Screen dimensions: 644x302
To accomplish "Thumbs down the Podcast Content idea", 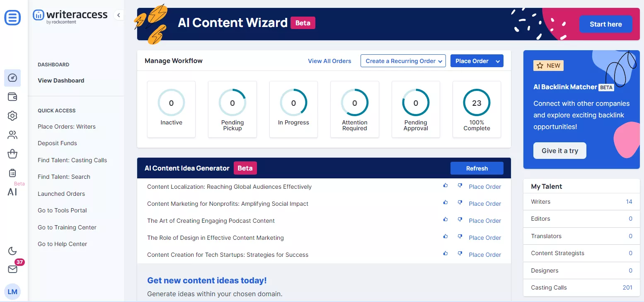I will click(460, 219).
